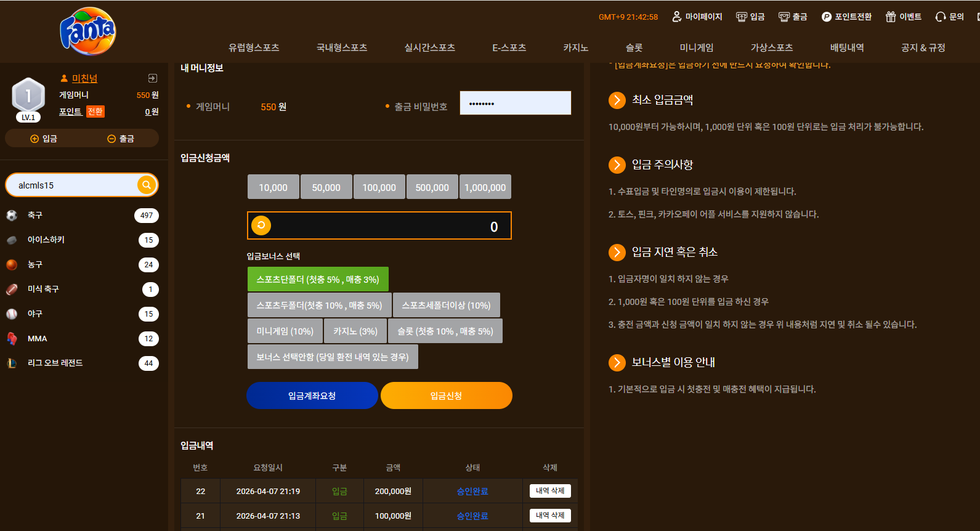Reset the deposit amount with refresh icon

(x=261, y=225)
